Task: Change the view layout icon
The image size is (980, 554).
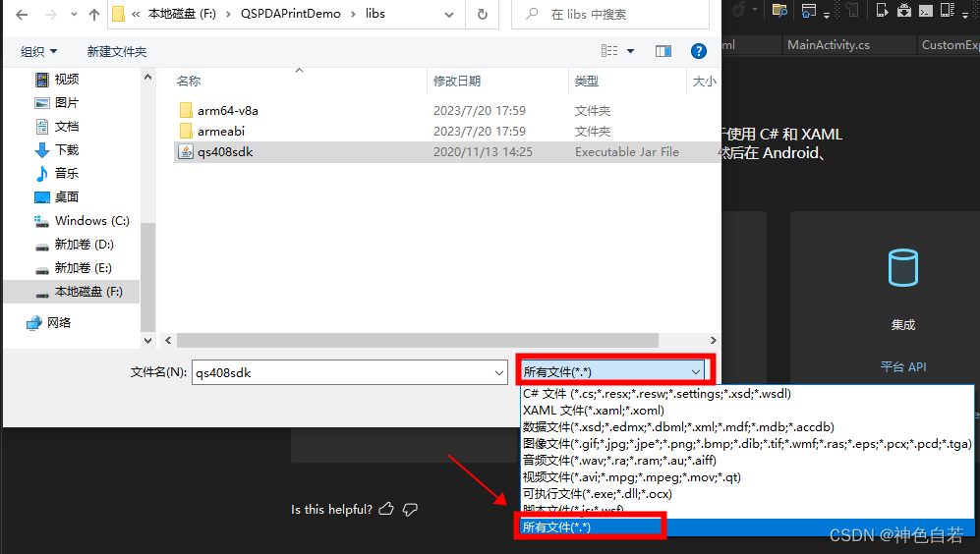Action: 609,51
